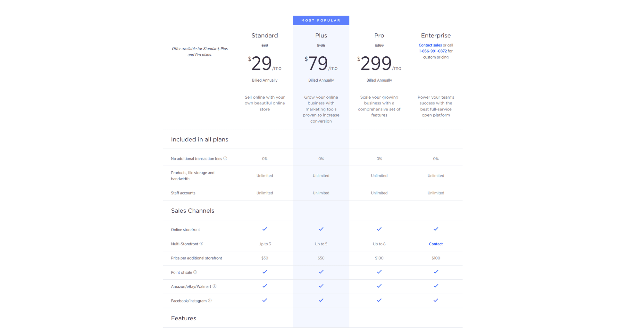Open info icon beside No additional transaction fees
The width and height of the screenshot is (644, 328).
pyautogui.click(x=225, y=158)
